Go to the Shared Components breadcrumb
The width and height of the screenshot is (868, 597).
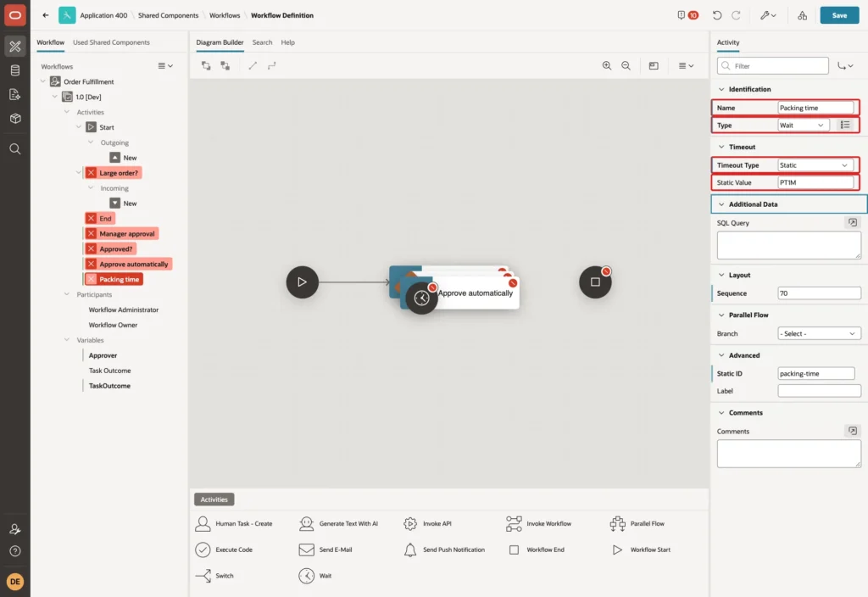pyautogui.click(x=169, y=15)
